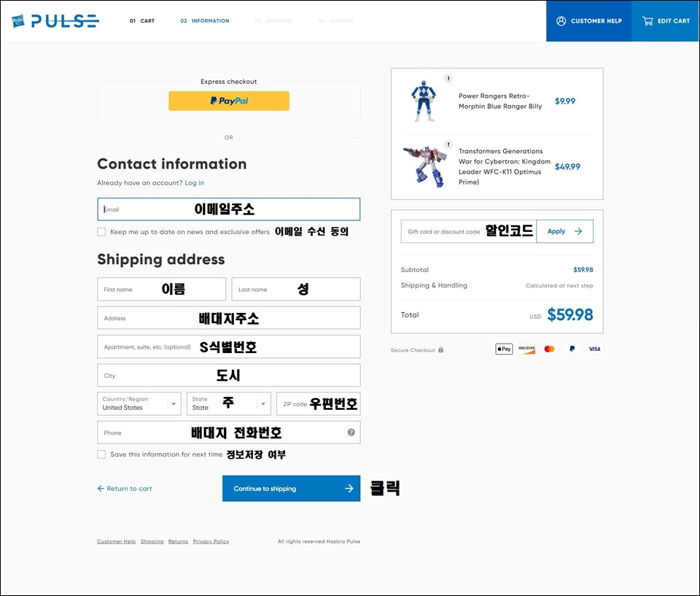Select the 04 Payment step
The width and height of the screenshot is (700, 596).
pyautogui.click(x=335, y=20)
